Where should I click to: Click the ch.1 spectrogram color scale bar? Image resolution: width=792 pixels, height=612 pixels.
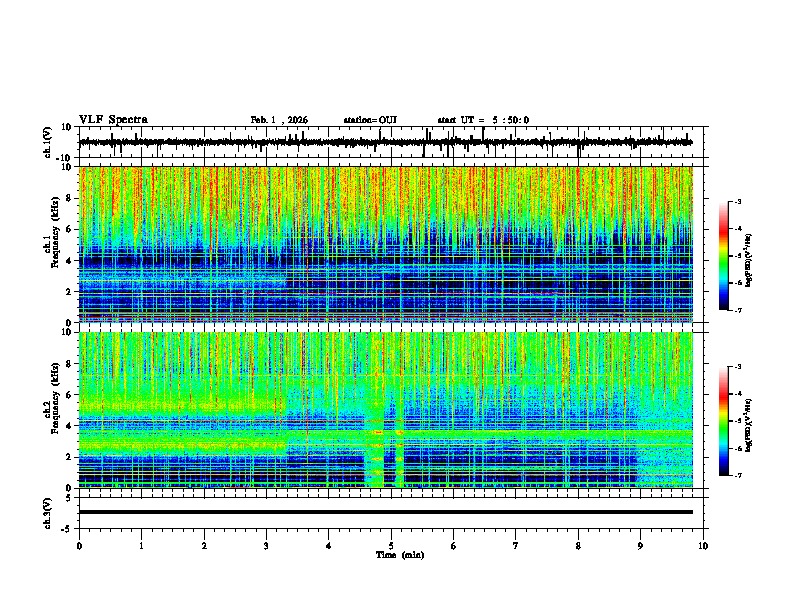pyautogui.click(x=724, y=256)
